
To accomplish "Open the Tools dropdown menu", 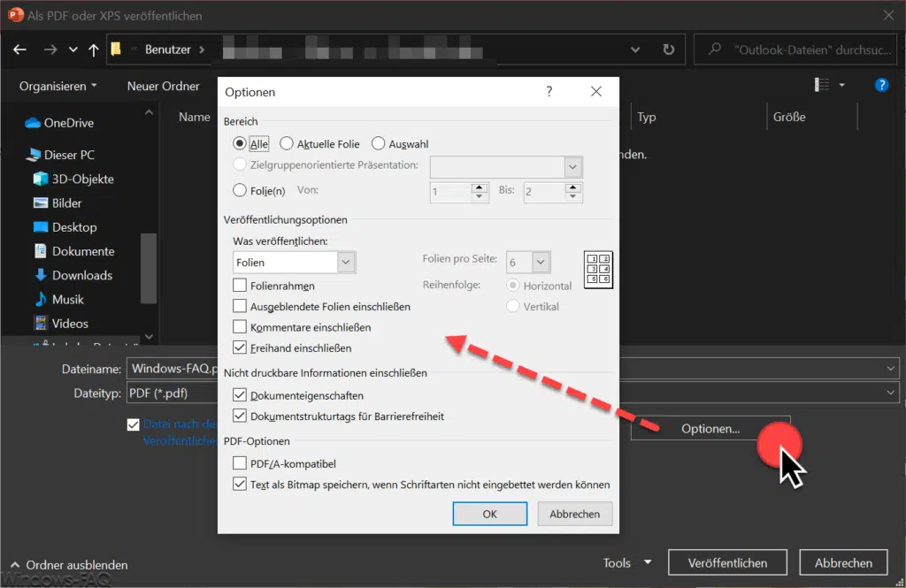I will click(626, 562).
